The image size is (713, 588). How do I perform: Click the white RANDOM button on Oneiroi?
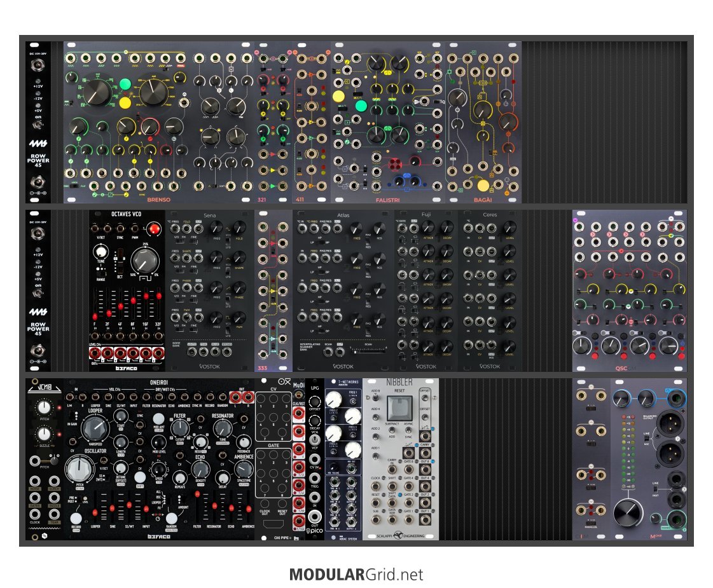tap(172, 518)
